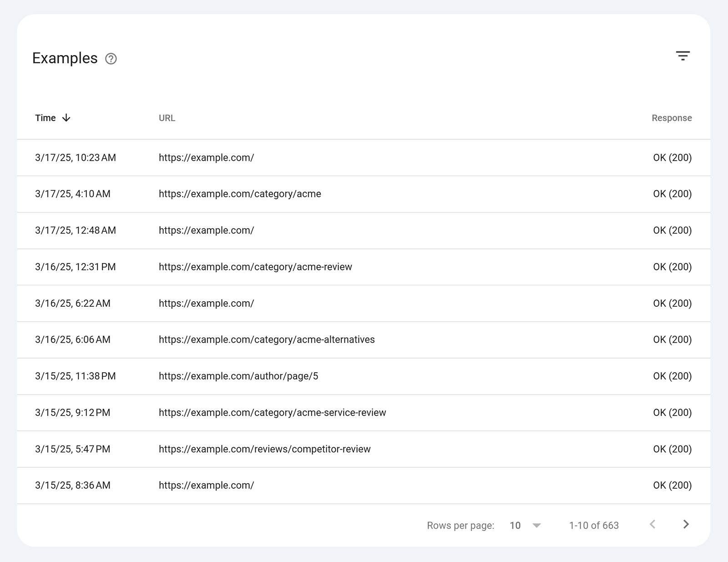Click the previous page chevron
The width and height of the screenshot is (728, 562).
pyautogui.click(x=654, y=525)
